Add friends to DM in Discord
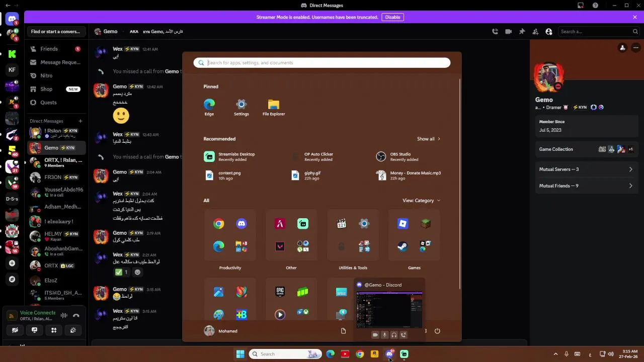 pyautogui.click(x=535, y=31)
